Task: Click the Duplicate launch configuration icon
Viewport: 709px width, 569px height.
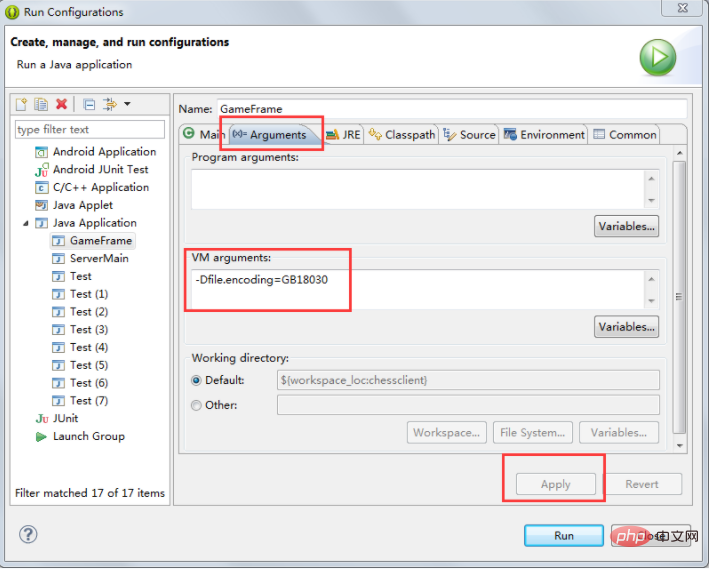Action: (x=41, y=104)
